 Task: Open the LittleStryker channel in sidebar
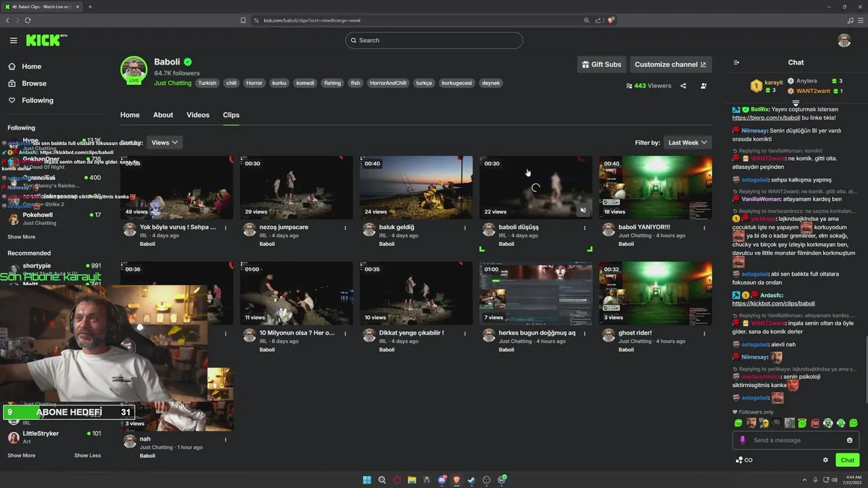[54, 437]
